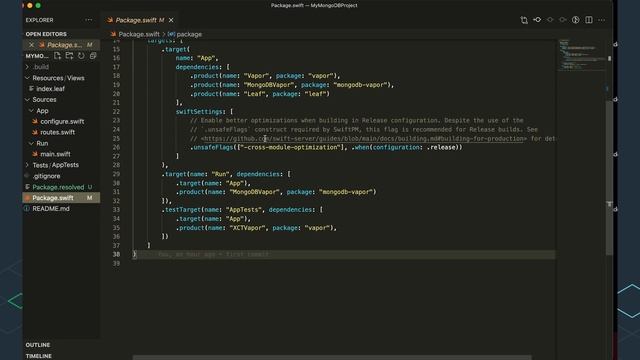Click .unsafeFlags on line 26

point(211,147)
